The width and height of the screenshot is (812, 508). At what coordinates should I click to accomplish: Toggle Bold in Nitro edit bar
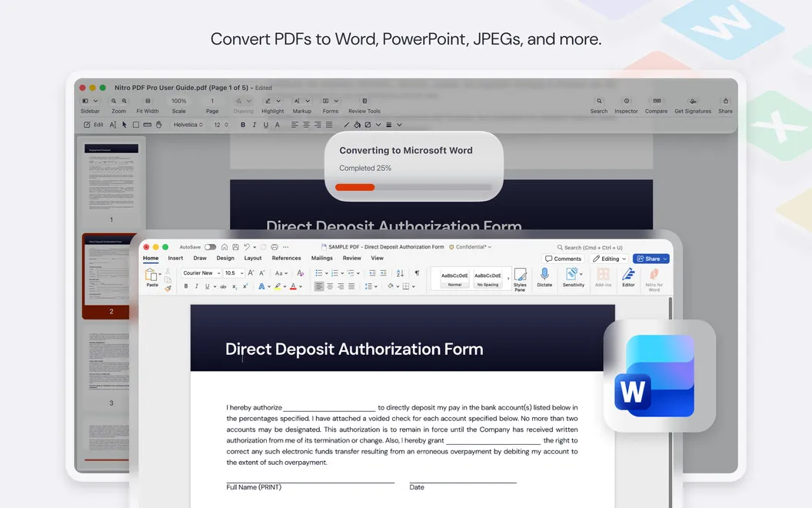coord(243,125)
